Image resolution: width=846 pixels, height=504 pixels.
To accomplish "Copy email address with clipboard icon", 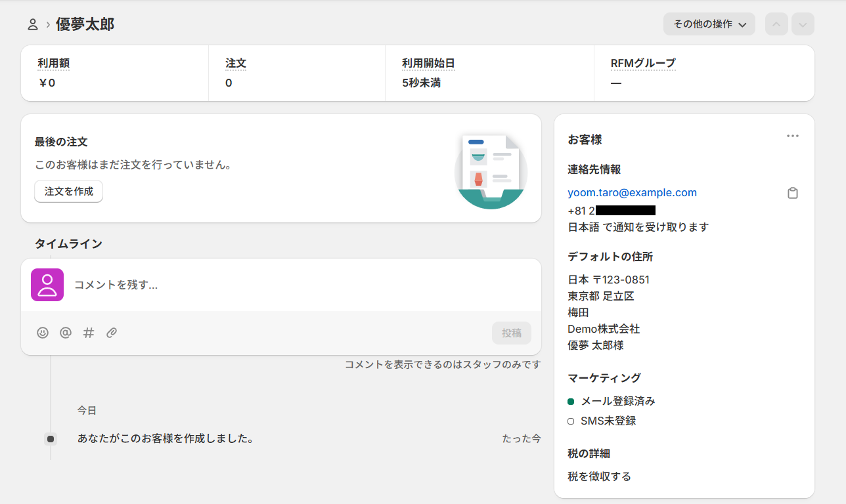I will [x=793, y=193].
